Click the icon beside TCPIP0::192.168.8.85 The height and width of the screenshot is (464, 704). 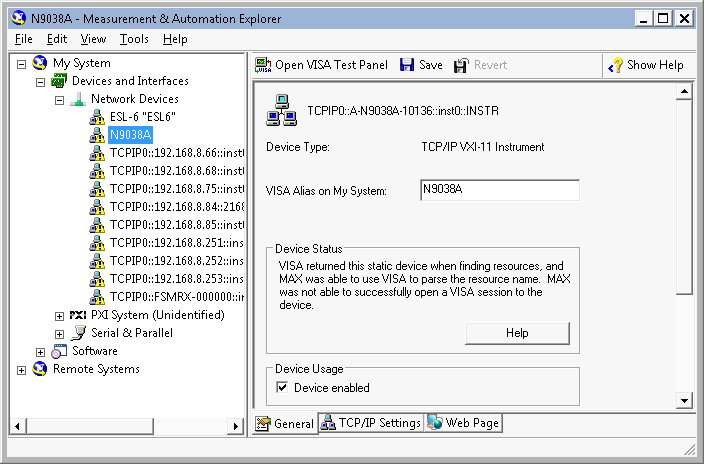tap(97, 225)
